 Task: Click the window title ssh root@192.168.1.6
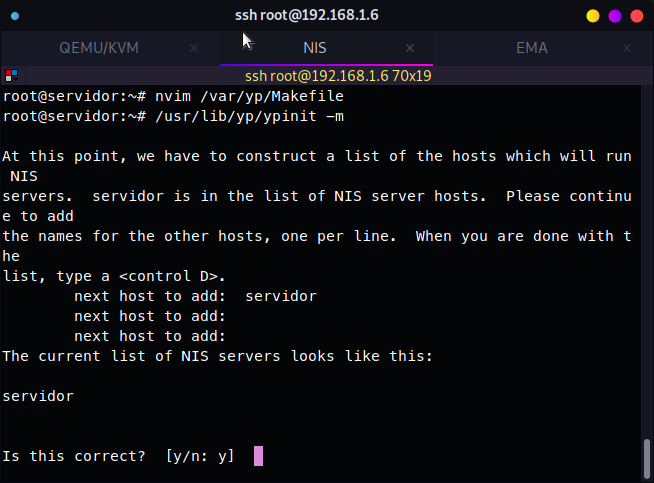307,15
